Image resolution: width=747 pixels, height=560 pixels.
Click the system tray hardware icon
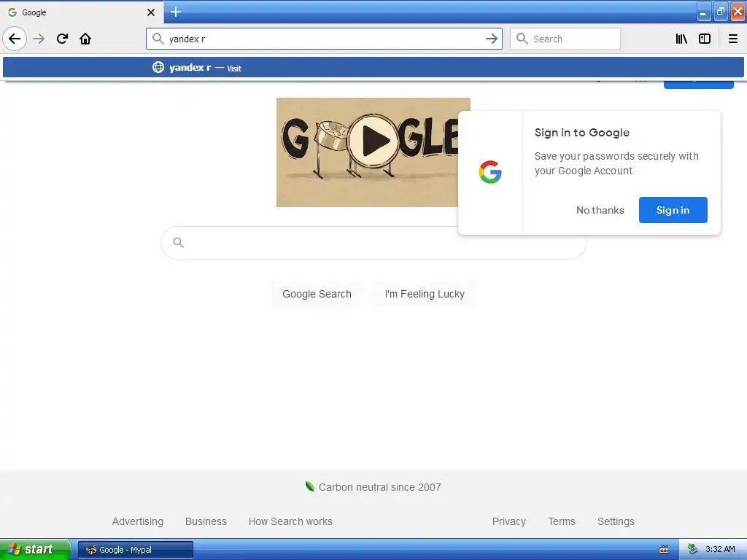click(692, 549)
